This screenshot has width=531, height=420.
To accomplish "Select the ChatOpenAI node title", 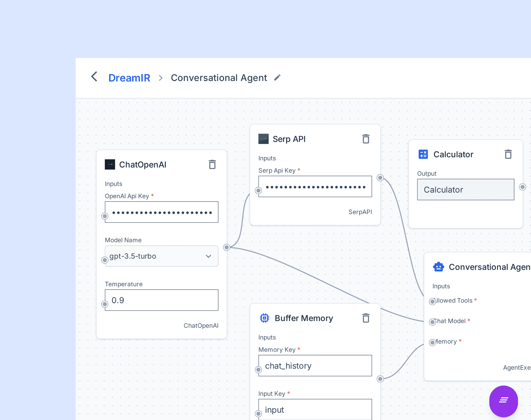I will click(143, 164).
